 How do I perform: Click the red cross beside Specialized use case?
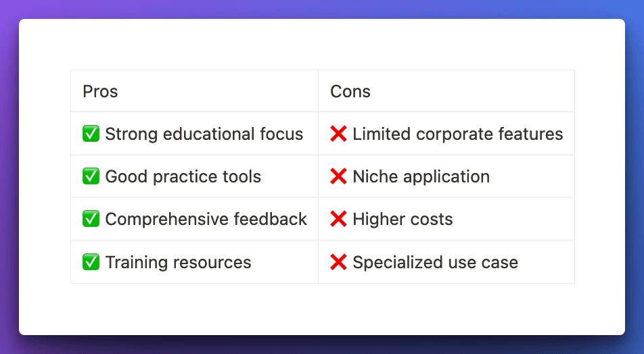[x=338, y=262]
